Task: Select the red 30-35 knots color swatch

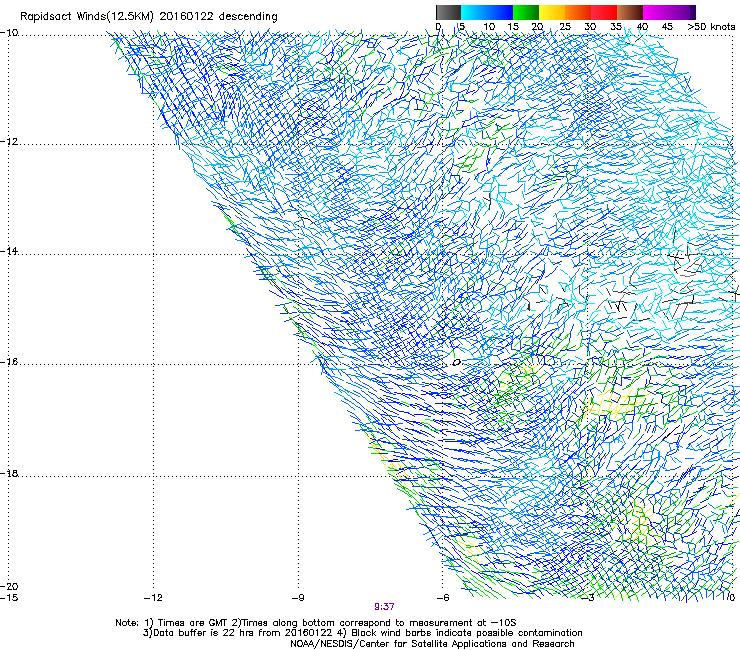Action: [604, 12]
